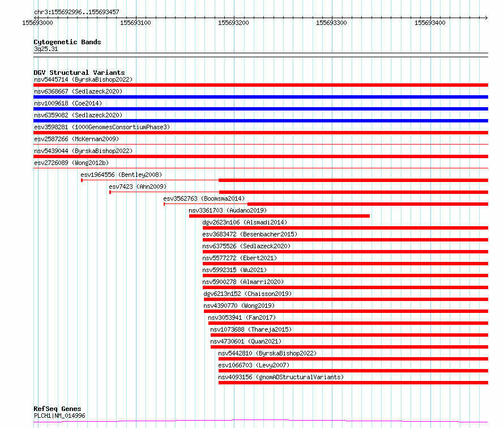Click the blue bar under nsv6368667

260,97
